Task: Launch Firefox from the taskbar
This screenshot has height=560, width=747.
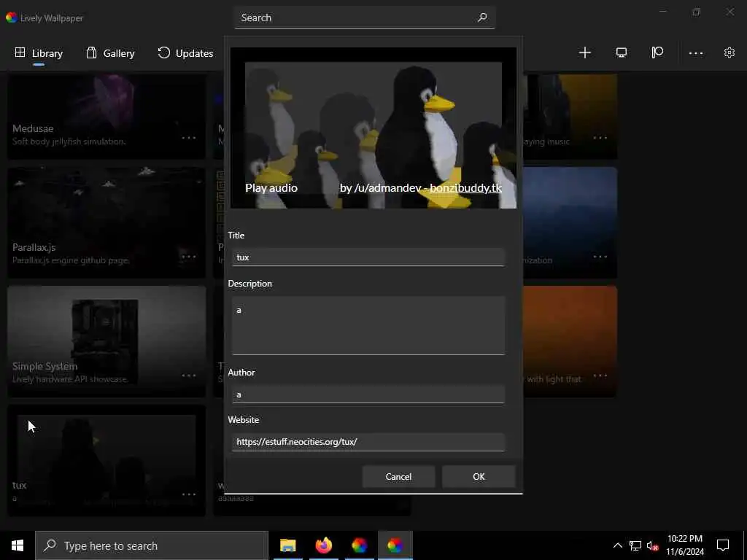Action: 323,545
